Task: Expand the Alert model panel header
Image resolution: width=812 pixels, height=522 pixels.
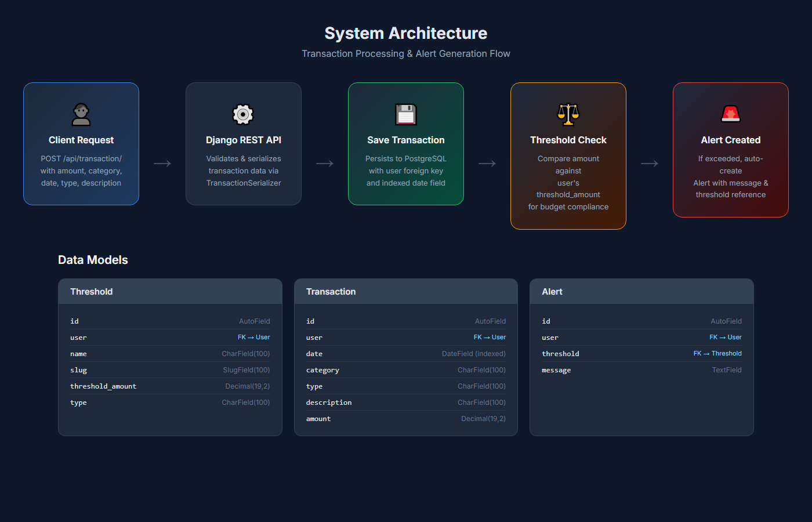Action: 641,291
